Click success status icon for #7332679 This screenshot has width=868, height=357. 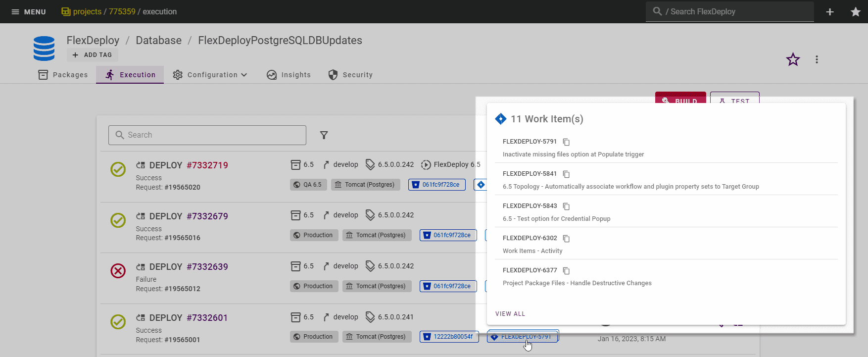118,220
